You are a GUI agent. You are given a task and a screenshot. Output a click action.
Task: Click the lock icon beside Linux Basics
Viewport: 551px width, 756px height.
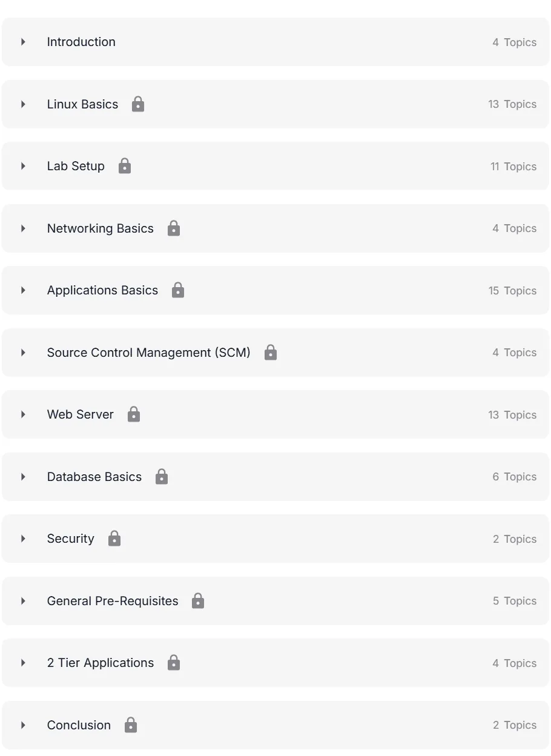tap(138, 104)
